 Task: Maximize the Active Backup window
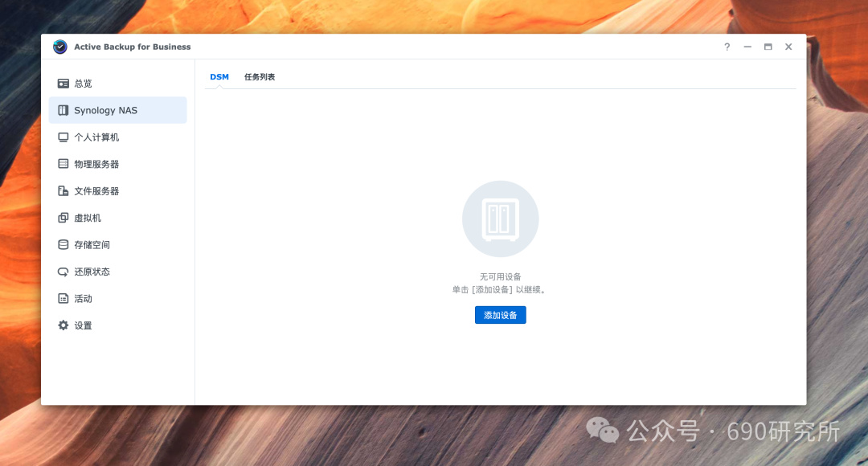pyautogui.click(x=768, y=47)
